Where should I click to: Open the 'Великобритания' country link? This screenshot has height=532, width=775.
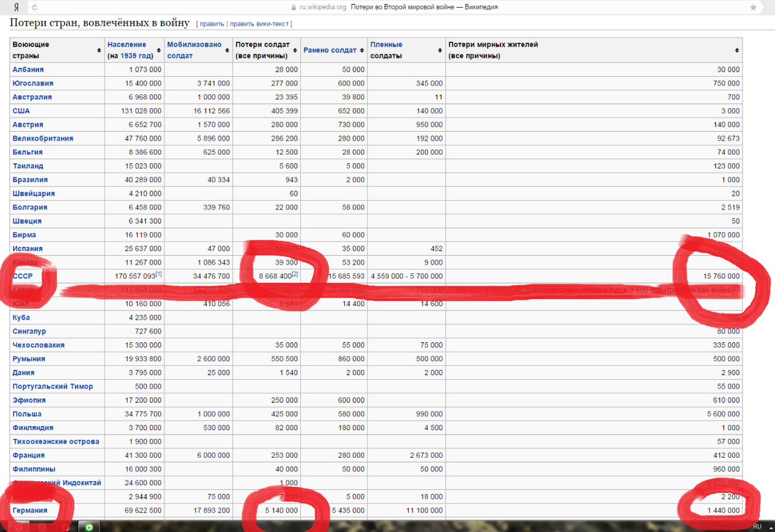[43, 138]
